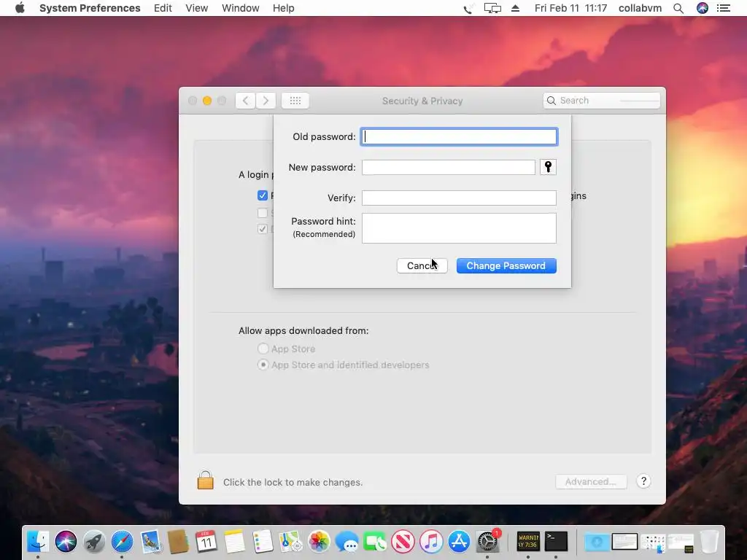Image resolution: width=747 pixels, height=560 pixels.
Task: Open the System Preferences menu
Action: pyautogui.click(x=90, y=8)
